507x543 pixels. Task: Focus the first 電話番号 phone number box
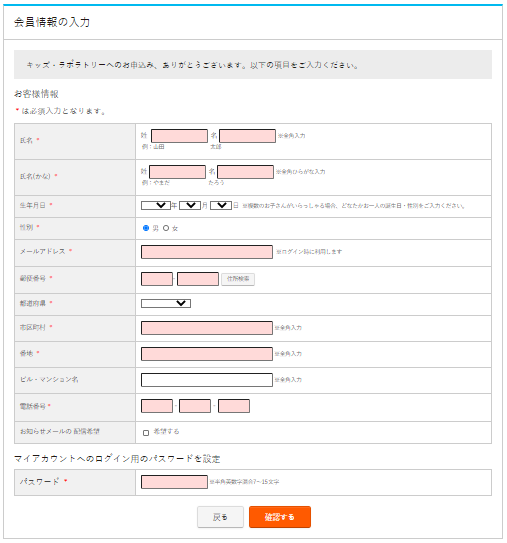pyautogui.click(x=157, y=406)
